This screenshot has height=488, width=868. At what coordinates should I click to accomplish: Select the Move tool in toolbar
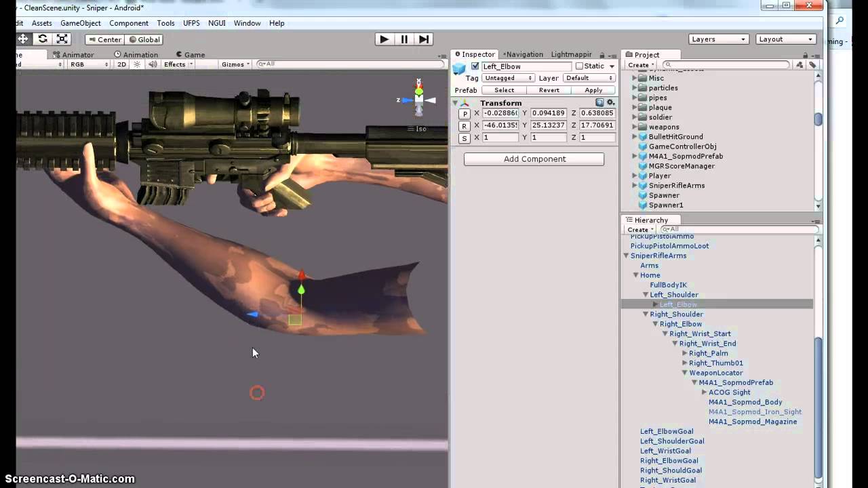pyautogui.click(x=23, y=39)
